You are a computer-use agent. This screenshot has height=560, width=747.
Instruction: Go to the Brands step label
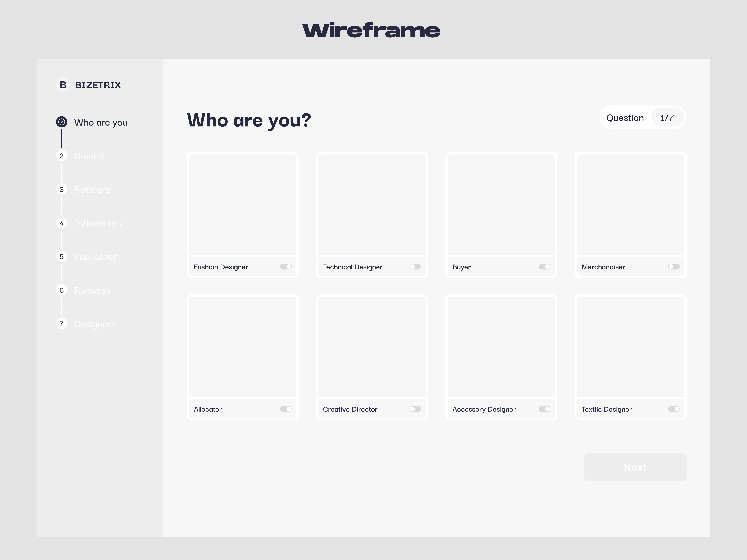[89, 156]
